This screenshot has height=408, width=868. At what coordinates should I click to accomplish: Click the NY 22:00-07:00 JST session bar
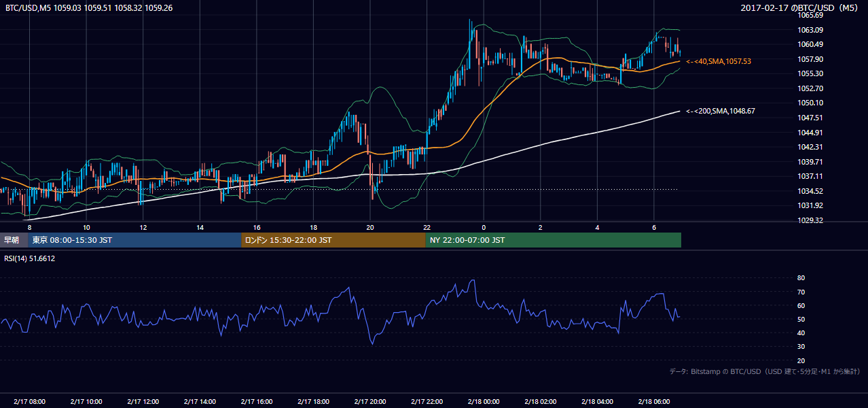(554, 240)
